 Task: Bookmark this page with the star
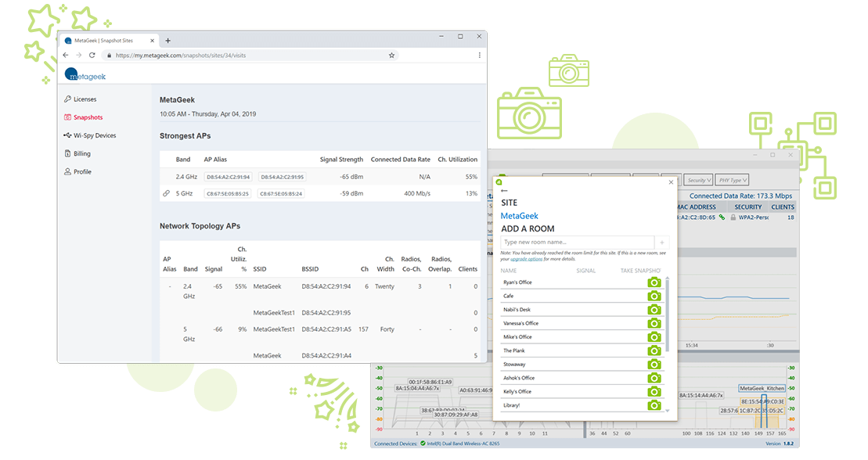click(391, 56)
